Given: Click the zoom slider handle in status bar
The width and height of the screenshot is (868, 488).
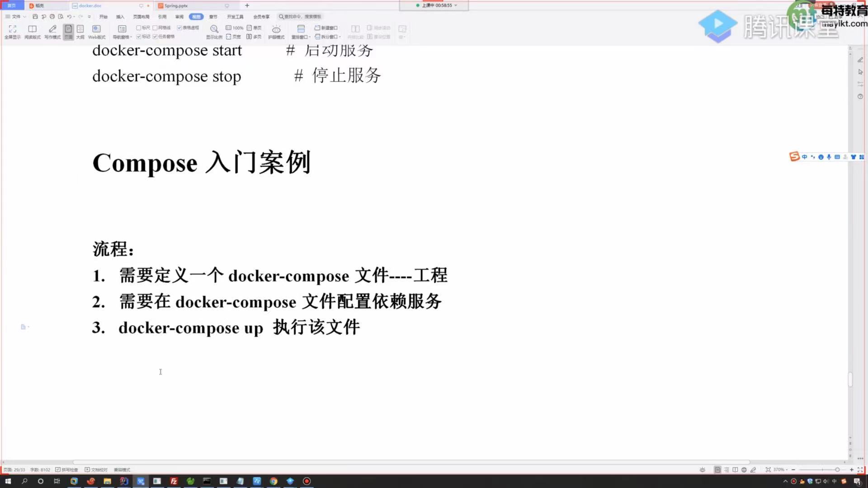Looking at the screenshot, I should coord(837,470).
